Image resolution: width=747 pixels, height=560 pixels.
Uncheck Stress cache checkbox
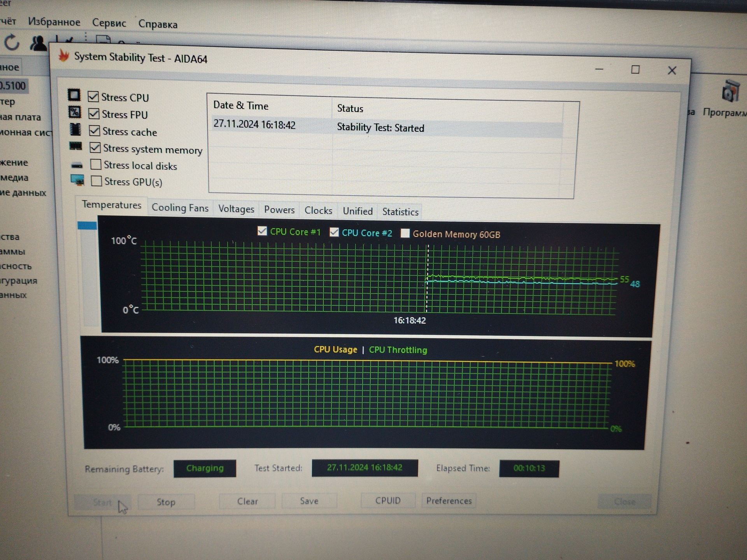(x=95, y=131)
